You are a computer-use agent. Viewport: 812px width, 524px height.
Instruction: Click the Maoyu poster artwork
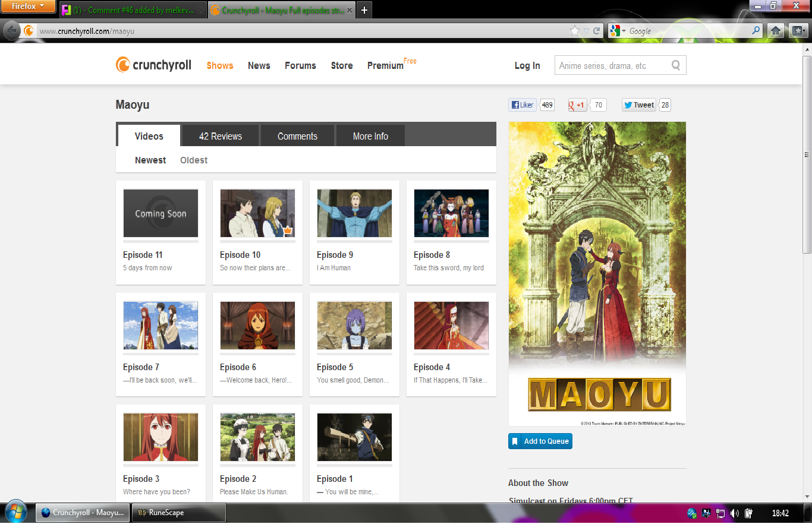(597, 274)
